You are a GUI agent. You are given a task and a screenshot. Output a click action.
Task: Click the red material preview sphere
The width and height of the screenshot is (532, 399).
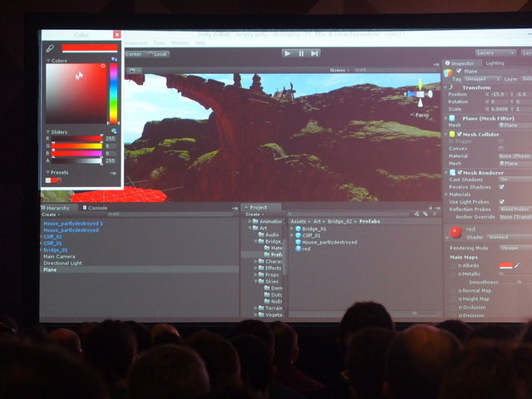click(x=456, y=232)
